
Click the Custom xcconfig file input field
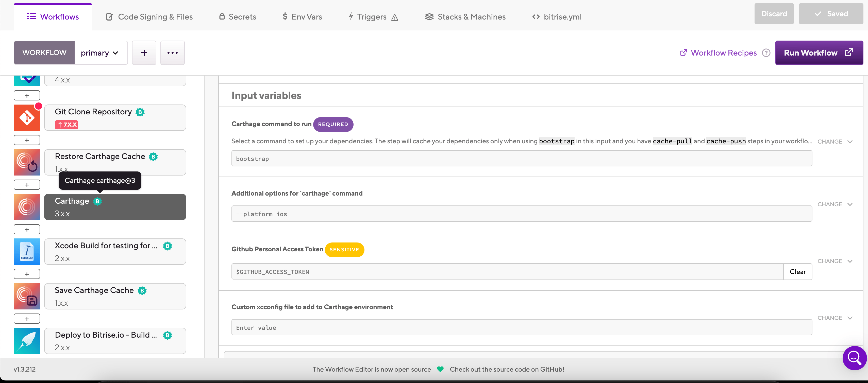click(521, 327)
